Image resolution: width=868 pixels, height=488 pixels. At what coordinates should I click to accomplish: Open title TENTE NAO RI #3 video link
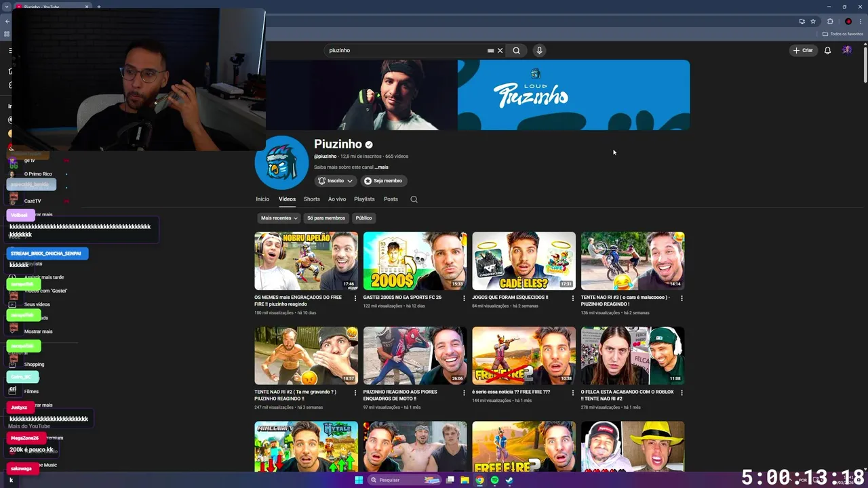pyautogui.click(x=625, y=300)
